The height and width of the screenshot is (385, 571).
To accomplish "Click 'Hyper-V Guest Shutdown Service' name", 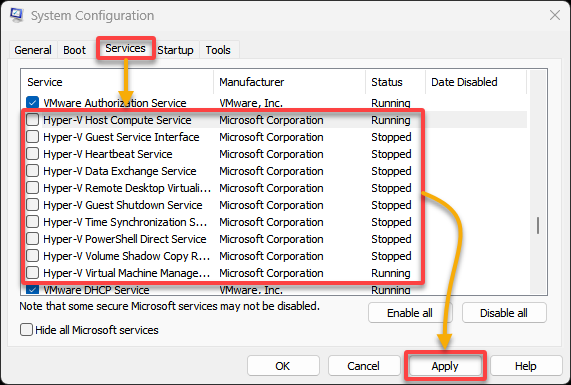I will click(123, 205).
